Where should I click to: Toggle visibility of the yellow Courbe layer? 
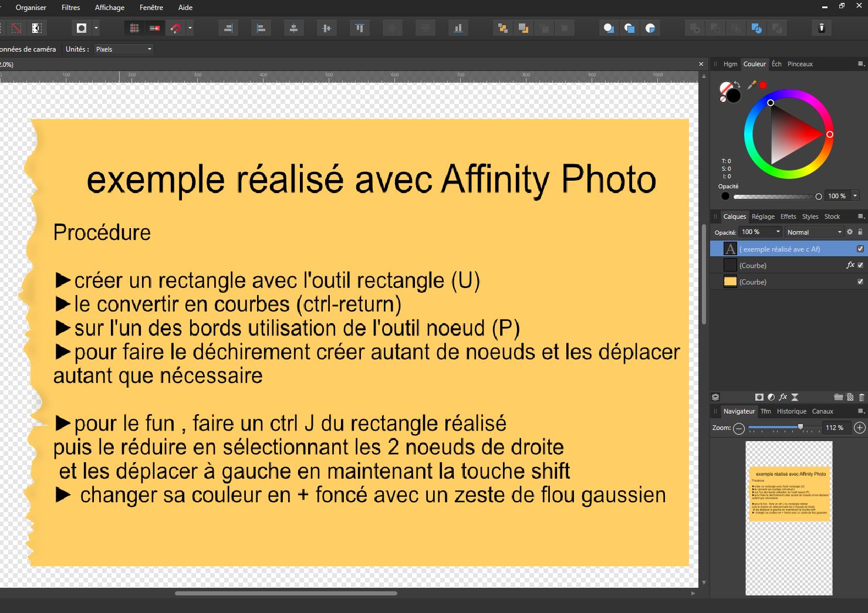tap(860, 282)
